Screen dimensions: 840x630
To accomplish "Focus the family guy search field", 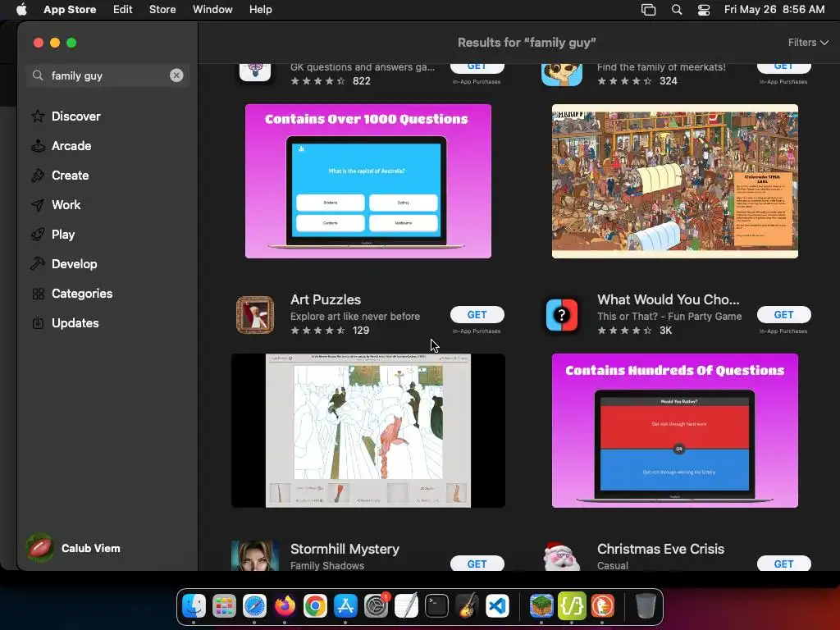I will (x=107, y=75).
